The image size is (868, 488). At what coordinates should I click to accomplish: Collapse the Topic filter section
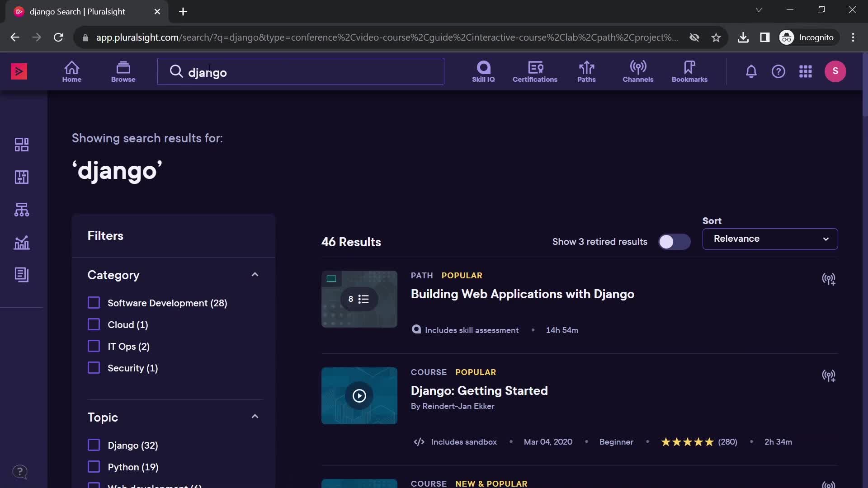coord(255,417)
